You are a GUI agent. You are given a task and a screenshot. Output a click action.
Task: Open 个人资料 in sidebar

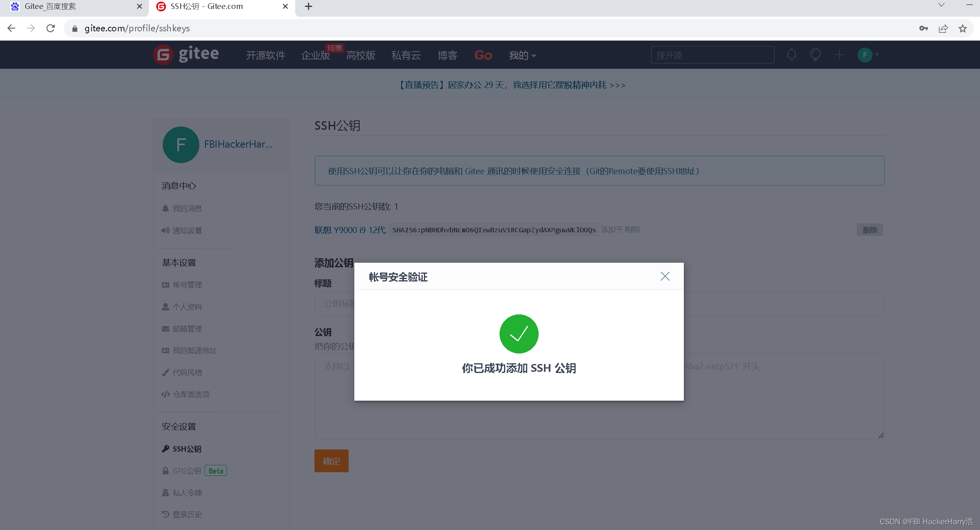click(182, 307)
